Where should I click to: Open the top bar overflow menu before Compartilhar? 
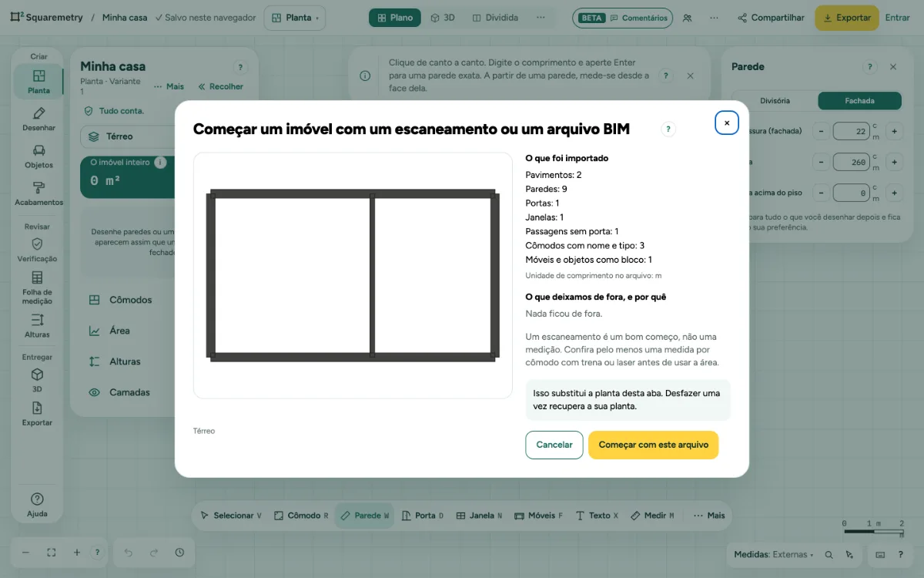point(714,18)
